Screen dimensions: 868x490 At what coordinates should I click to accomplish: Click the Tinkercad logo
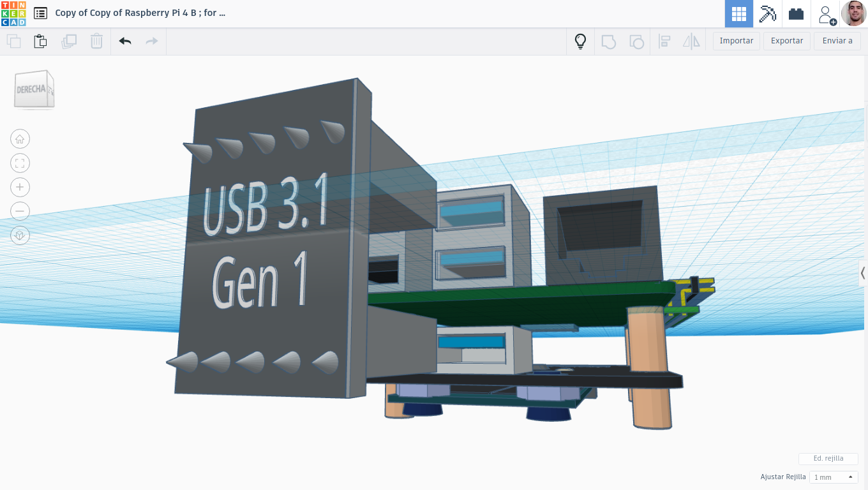click(x=13, y=13)
